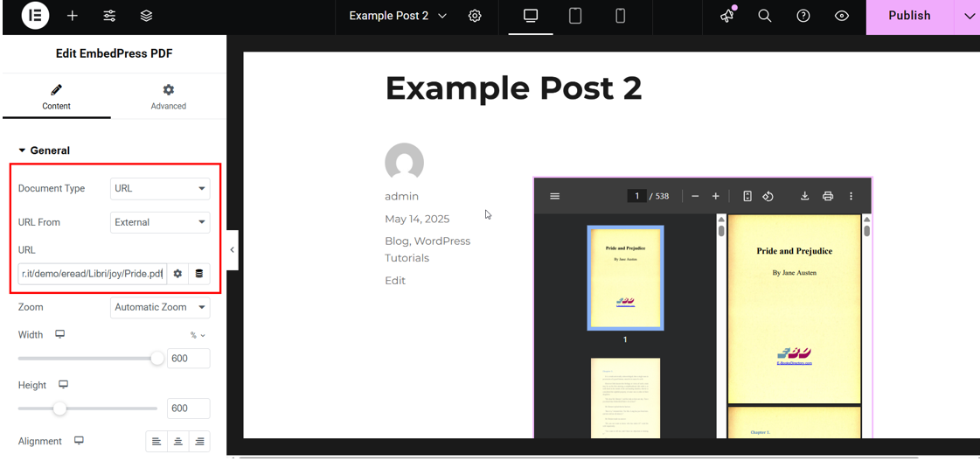Expand the Automatic Zoom dropdown
This screenshot has height=461, width=980.
click(160, 307)
